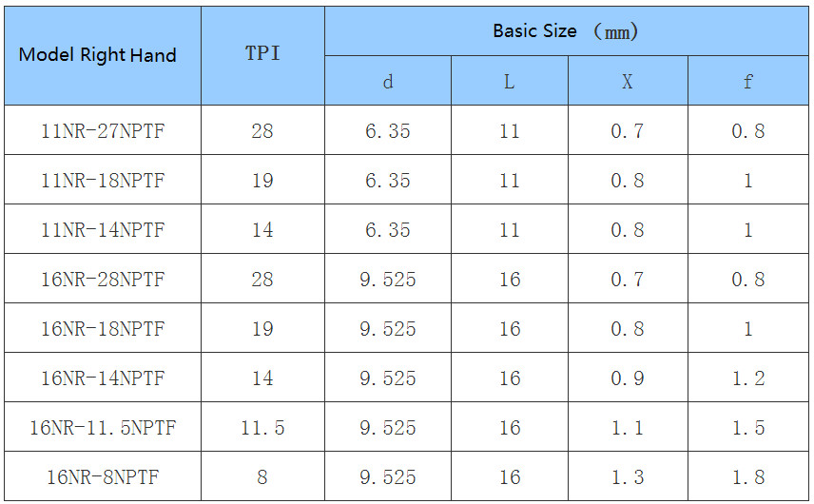Click the 16NR-28NPTF model cell
The width and height of the screenshot is (814, 504).
[103, 279]
